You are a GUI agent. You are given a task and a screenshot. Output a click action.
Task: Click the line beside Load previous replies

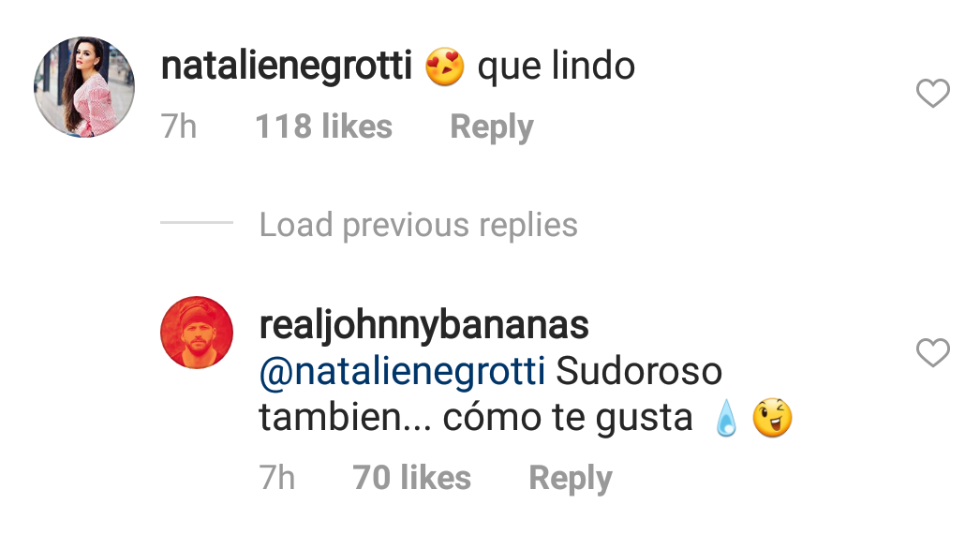coord(196,222)
